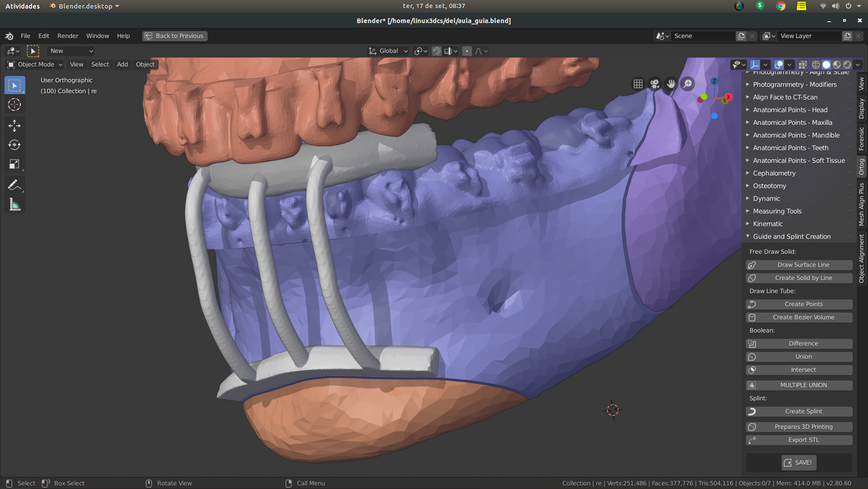The width and height of the screenshot is (868, 489).
Task: Click the Blender logo menu icon
Action: coord(9,36)
